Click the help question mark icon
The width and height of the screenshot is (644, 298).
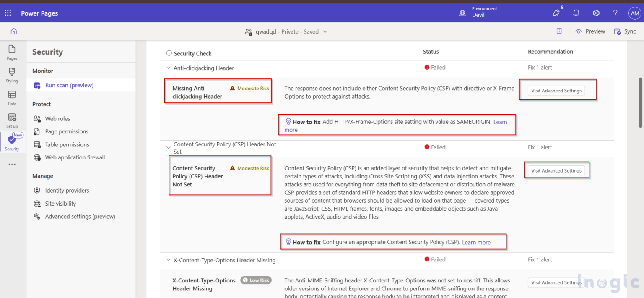tap(615, 13)
